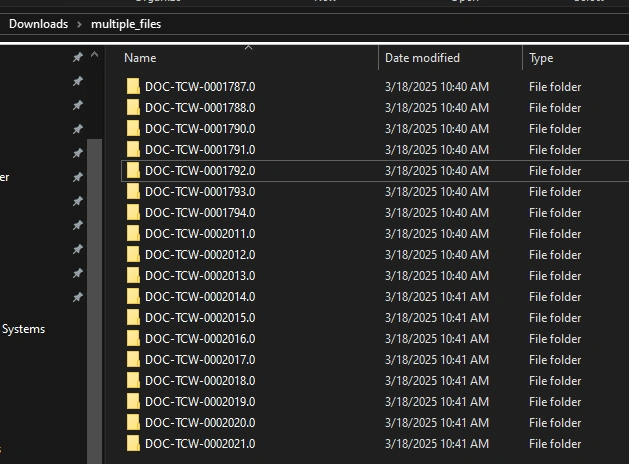Click folder icon beside DOC-TCW-0002014.0
Screen dimensions: 629x464
click(133, 296)
